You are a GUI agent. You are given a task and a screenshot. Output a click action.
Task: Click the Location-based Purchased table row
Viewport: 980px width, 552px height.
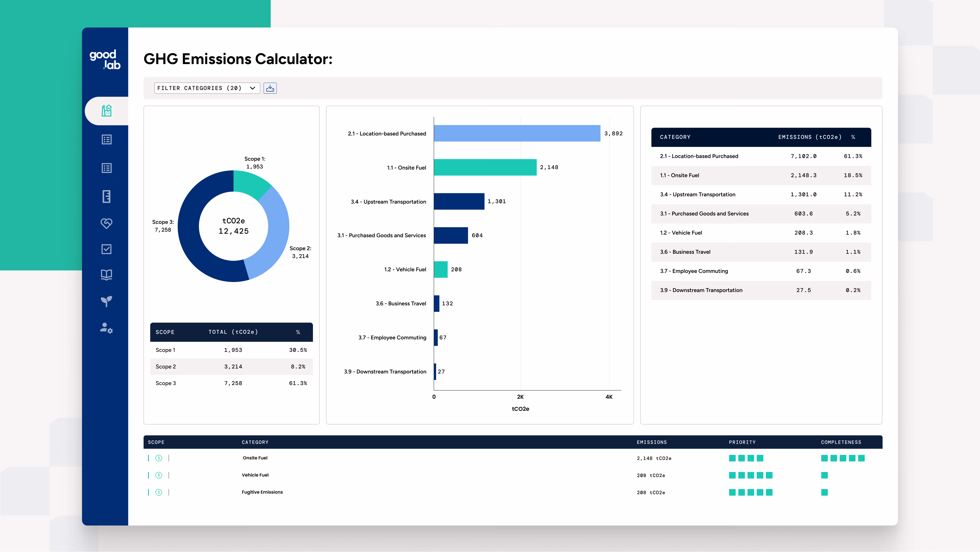click(x=761, y=156)
